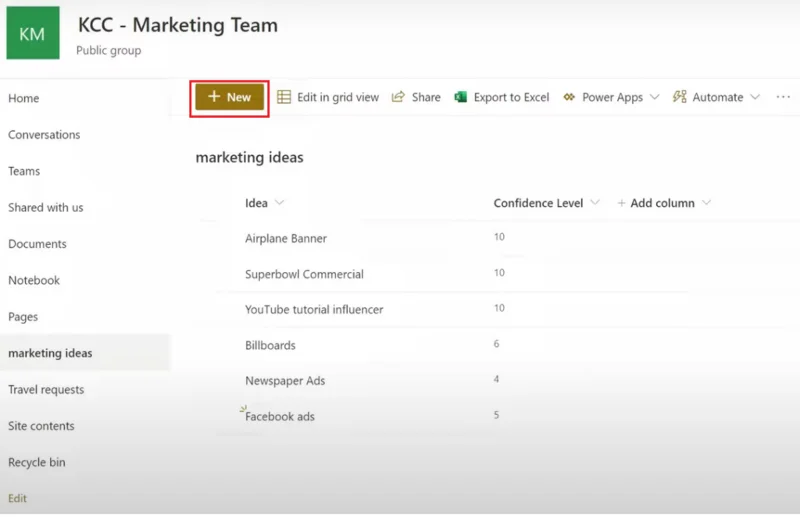800x517 pixels.
Task: Open the Newspaper Ads item
Action: 285,381
